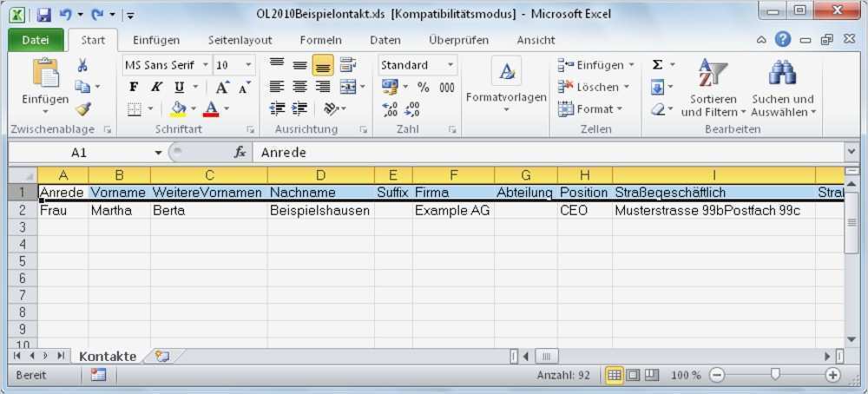
Task: Open Sortieren und Filtern menu
Action: [x=713, y=88]
